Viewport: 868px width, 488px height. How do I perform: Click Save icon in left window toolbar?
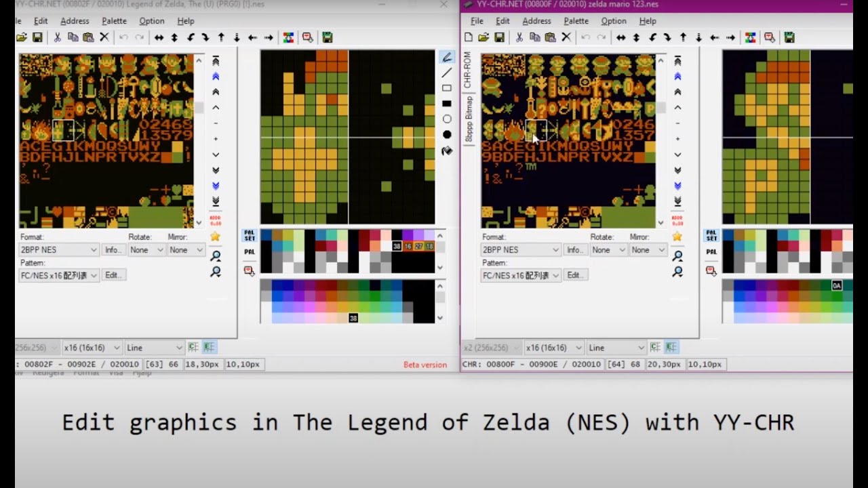pos(37,37)
